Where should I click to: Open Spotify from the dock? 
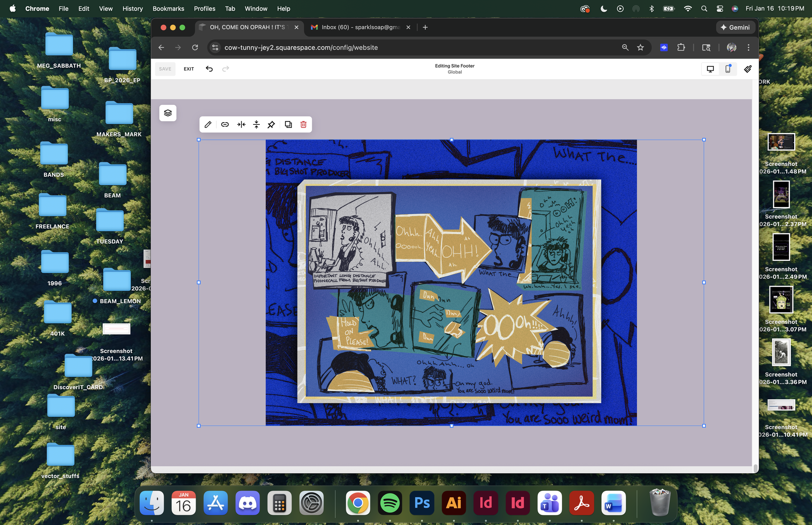389,503
